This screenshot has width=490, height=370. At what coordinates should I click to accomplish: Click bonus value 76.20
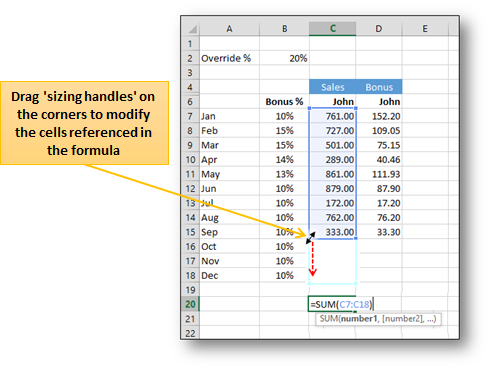379,218
